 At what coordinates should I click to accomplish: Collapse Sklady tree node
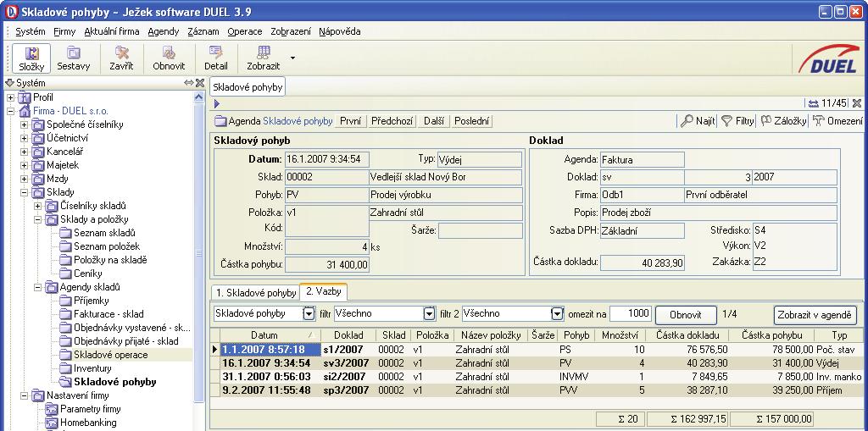click(x=24, y=192)
